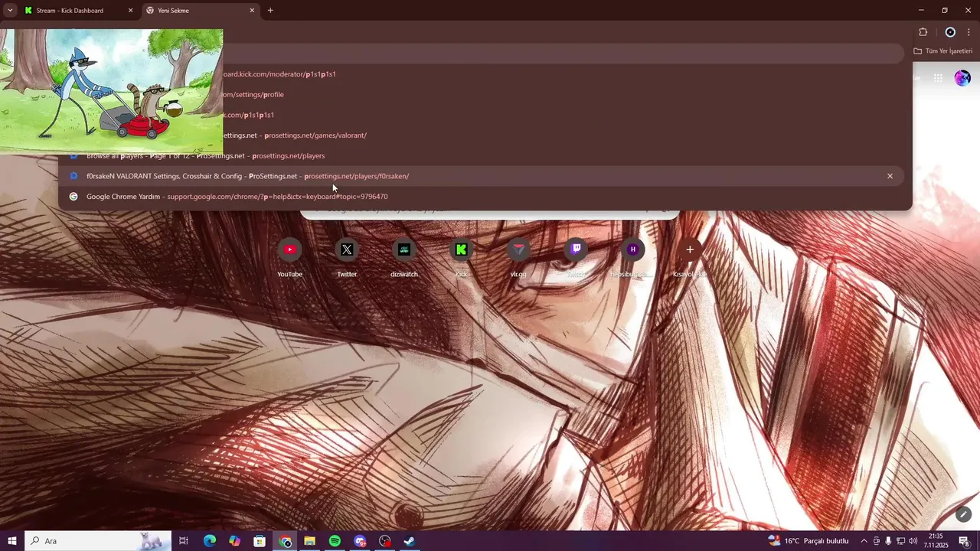The width and height of the screenshot is (980, 551).
Task: Open the Chrome extensions puzzle icon
Action: pyautogui.click(x=923, y=32)
